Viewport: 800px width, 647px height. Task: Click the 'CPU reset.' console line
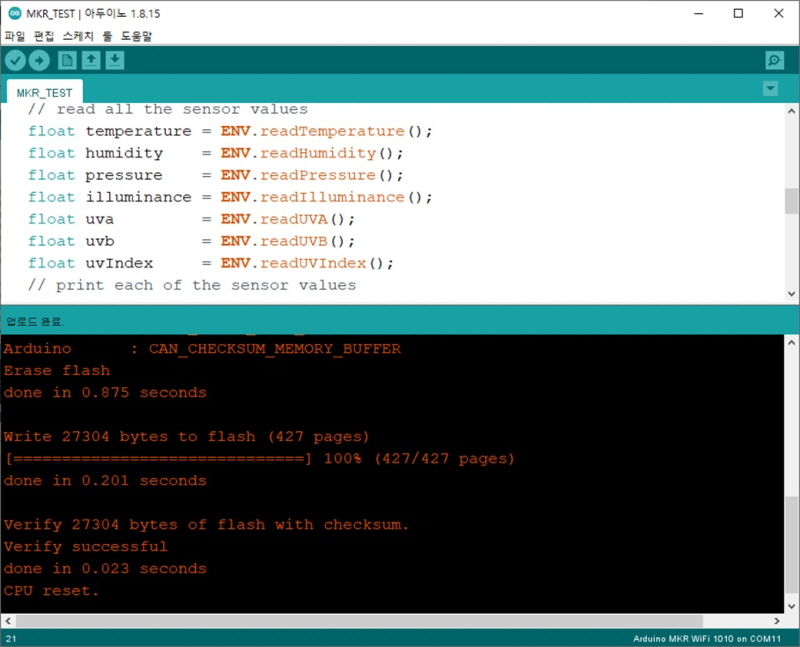[51, 590]
